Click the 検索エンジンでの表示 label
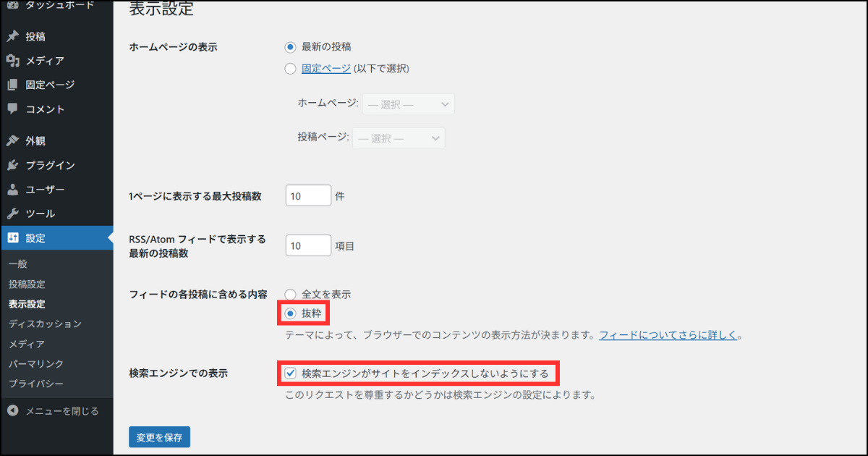The width and height of the screenshot is (868, 456). coord(178,373)
